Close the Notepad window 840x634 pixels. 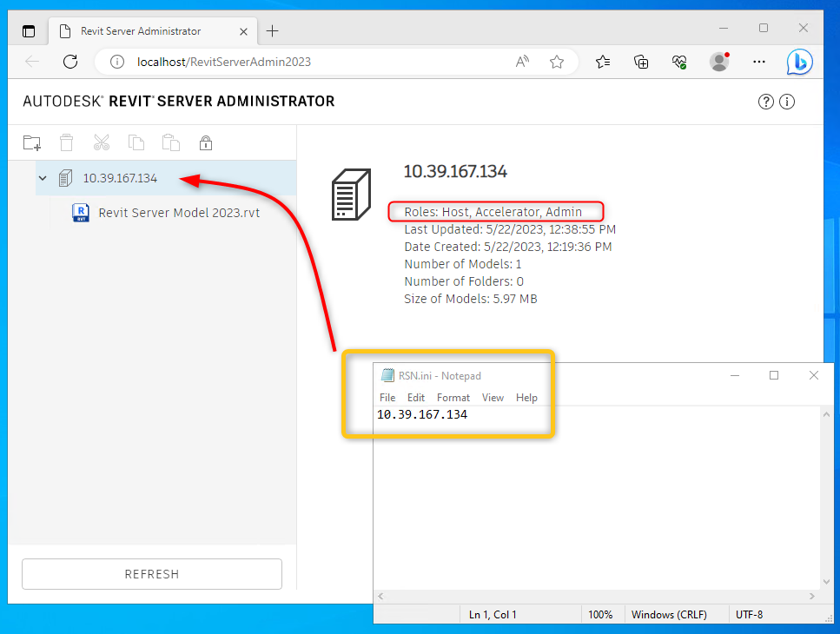814,375
